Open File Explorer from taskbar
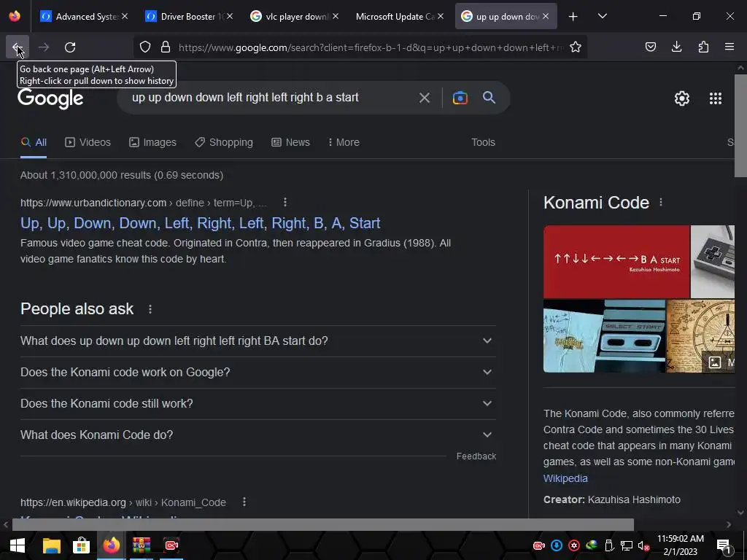 pyautogui.click(x=52, y=545)
